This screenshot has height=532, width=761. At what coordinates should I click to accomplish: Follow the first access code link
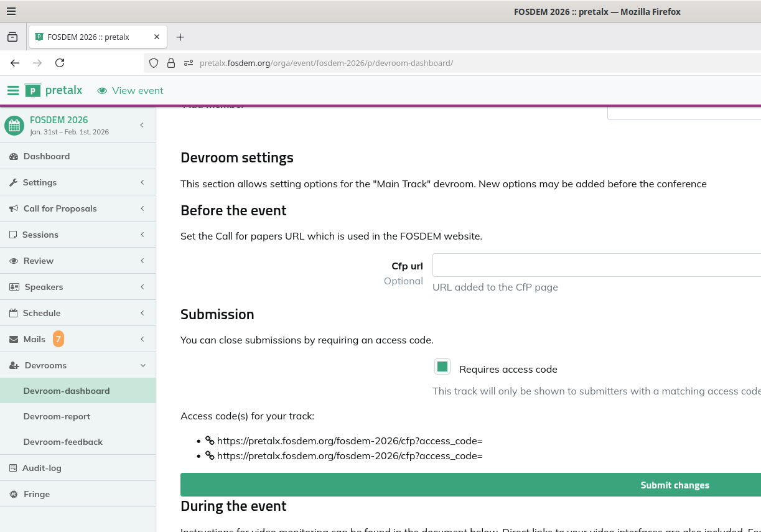pos(350,441)
